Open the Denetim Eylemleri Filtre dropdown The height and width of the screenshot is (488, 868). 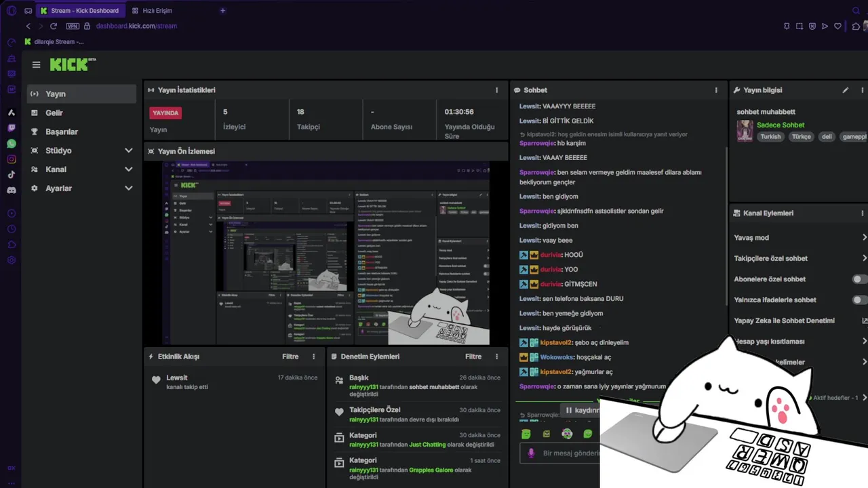click(x=473, y=357)
